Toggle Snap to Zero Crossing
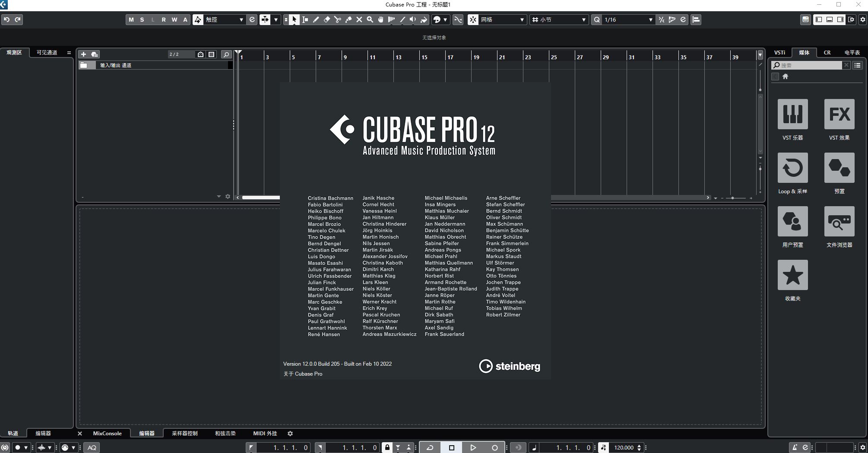The height and width of the screenshot is (453, 868). [458, 19]
